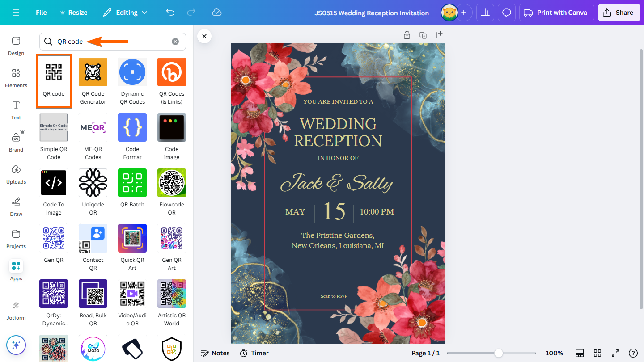Open the Brand sidebar tab
The height and width of the screenshot is (362, 644).
(x=16, y=142)
